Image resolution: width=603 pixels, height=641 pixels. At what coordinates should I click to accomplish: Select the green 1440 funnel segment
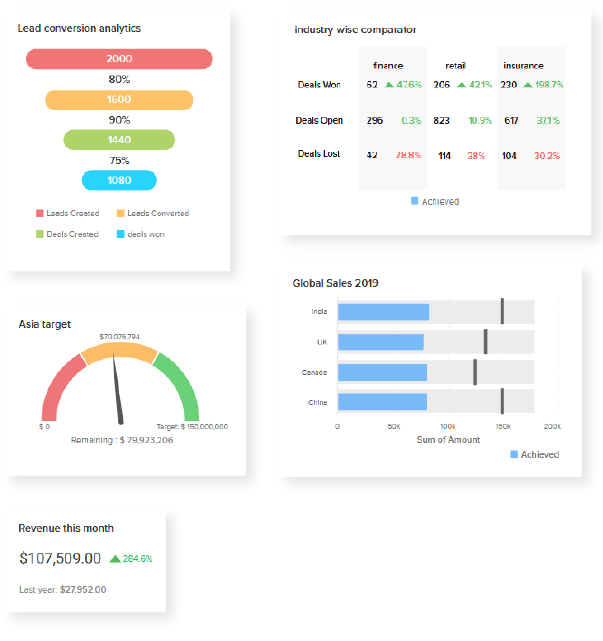[x=119, y=140]
